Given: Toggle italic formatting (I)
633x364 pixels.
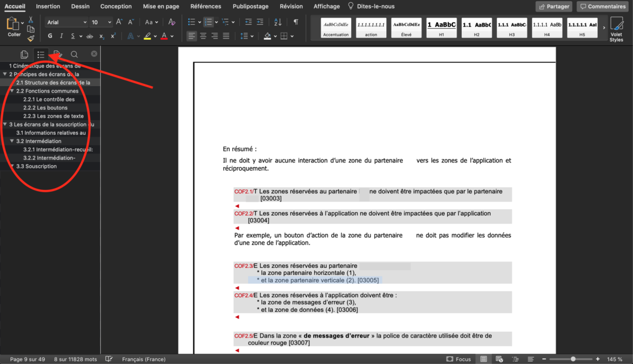Looking at the screenshot, I should [x=63, y=36].
